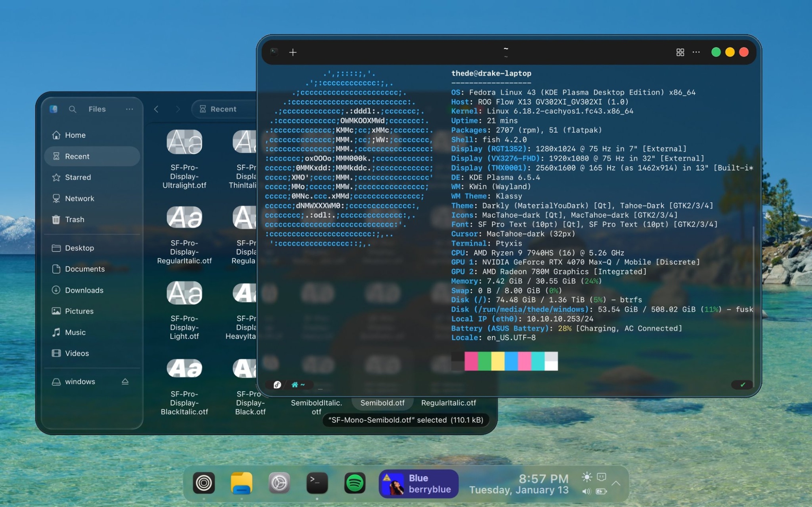
Task: Open the terminal three-dot menu
Action: (696, 52)
